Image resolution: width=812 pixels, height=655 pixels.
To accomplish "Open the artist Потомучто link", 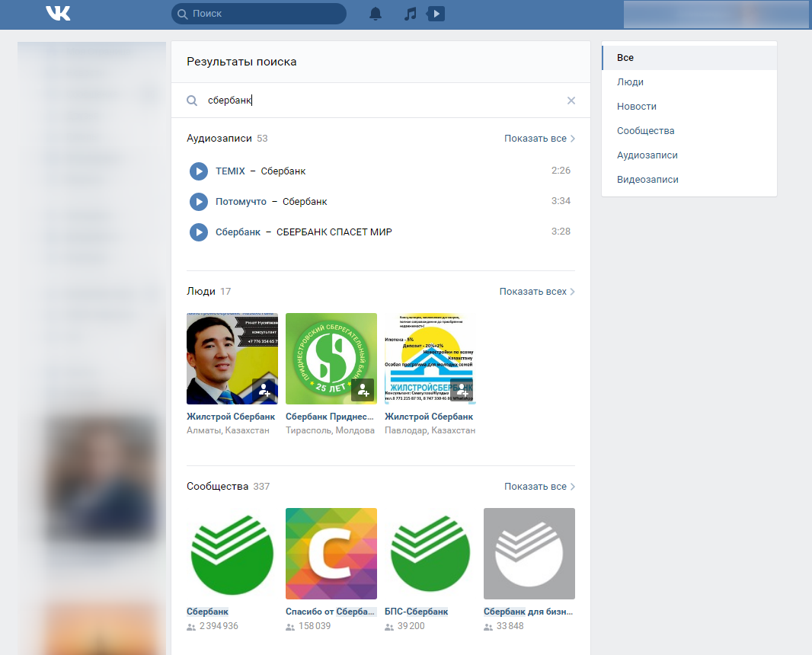I will click(x=241, y=201).
